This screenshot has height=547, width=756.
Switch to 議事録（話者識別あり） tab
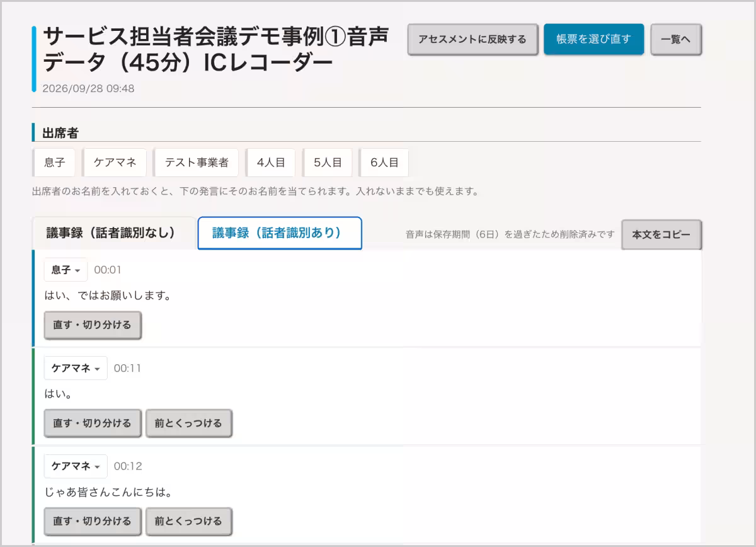[280, 233]
